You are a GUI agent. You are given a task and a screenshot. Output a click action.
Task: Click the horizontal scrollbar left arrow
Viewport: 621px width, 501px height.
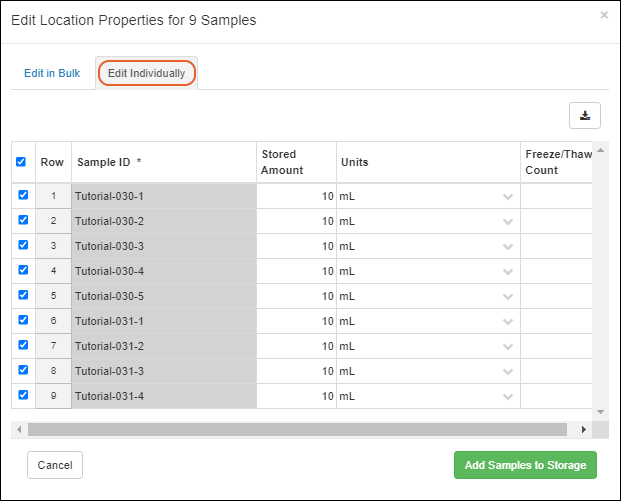19,429
